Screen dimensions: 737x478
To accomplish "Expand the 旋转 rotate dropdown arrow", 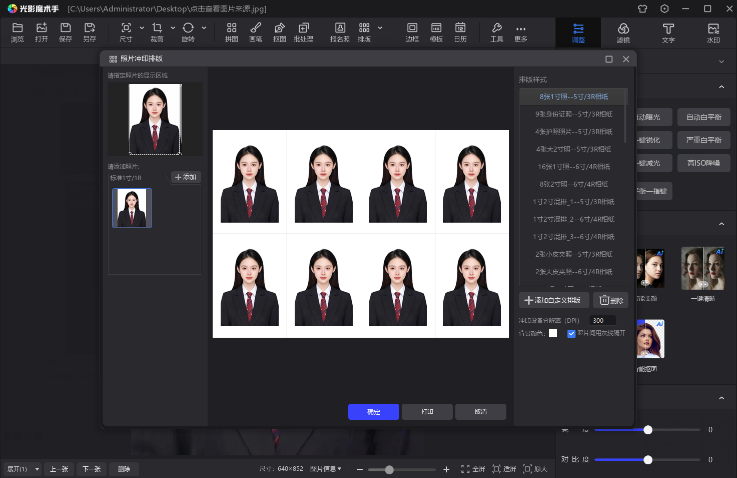I will point(204,27).
